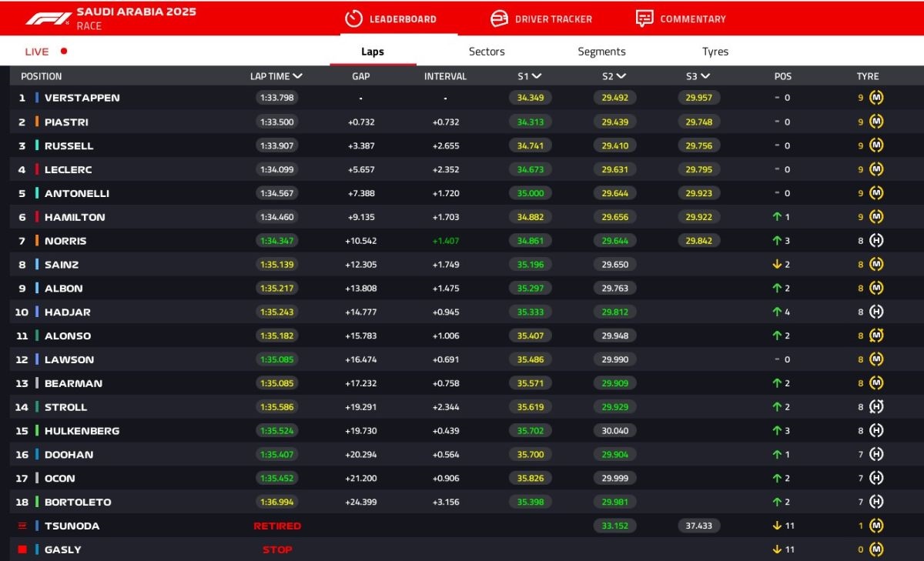This screenshot has width=924, height=561.
Task: Click Hamilton's green position-gain arrow
Action: click(777, 217)
